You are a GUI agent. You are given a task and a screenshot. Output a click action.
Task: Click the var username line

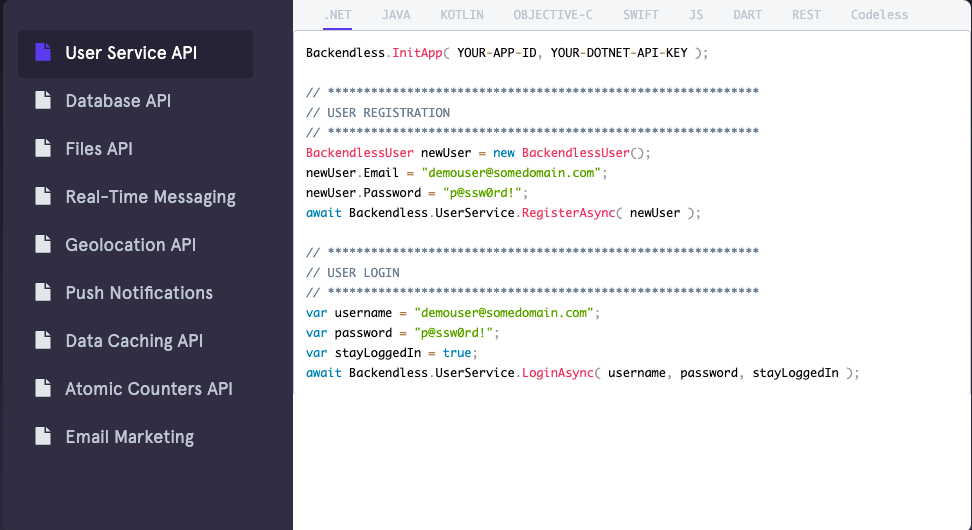[x=453, y=313]
